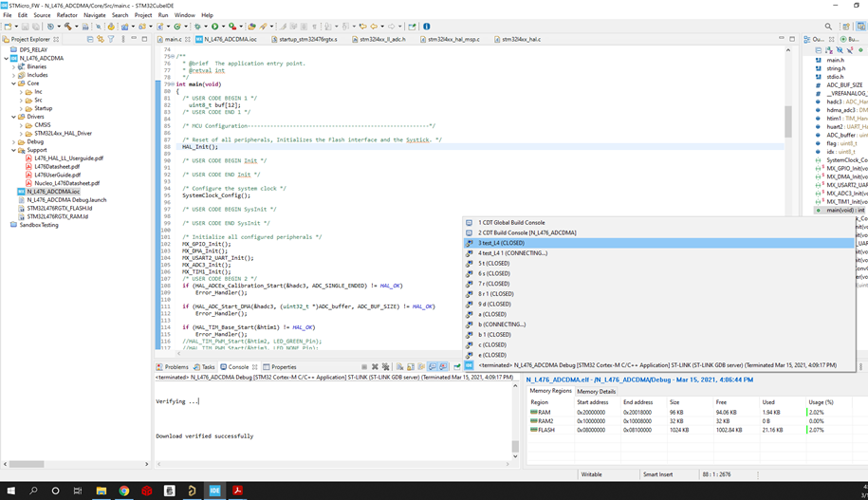Click the New file toolbar icon
This screenshot has width=868, height=500.
click(8, 26)
